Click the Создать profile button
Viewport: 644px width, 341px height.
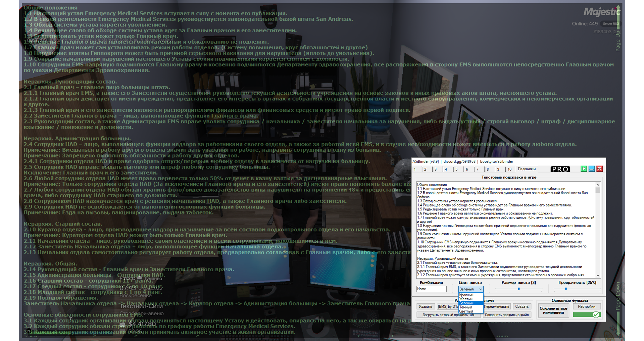(x=522, y=306)
